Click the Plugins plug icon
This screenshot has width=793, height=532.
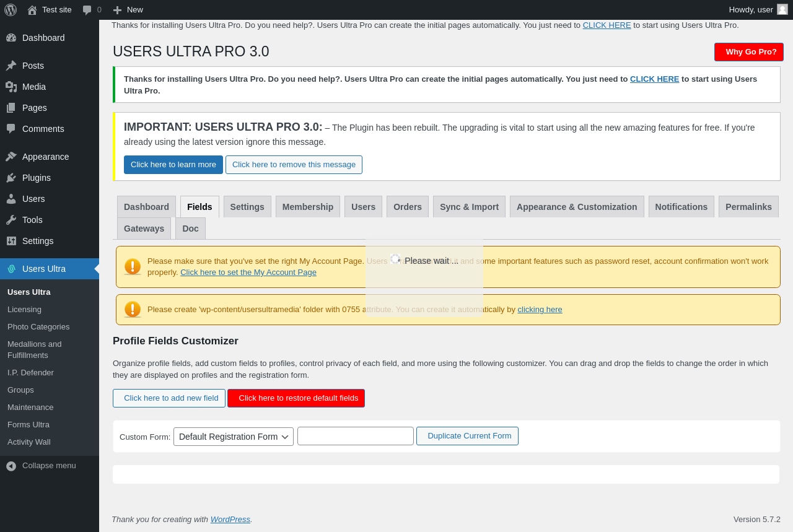pos(11,178)
